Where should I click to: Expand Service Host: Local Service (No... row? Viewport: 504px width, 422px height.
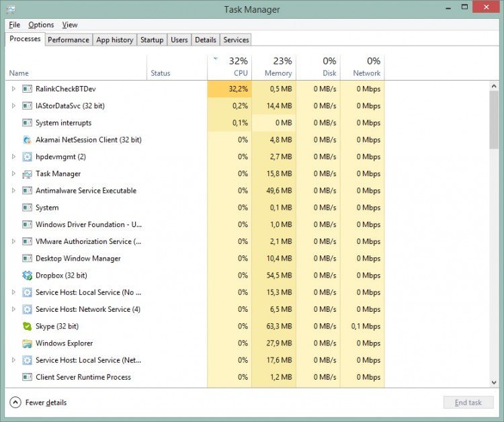(x=13, y=292)
